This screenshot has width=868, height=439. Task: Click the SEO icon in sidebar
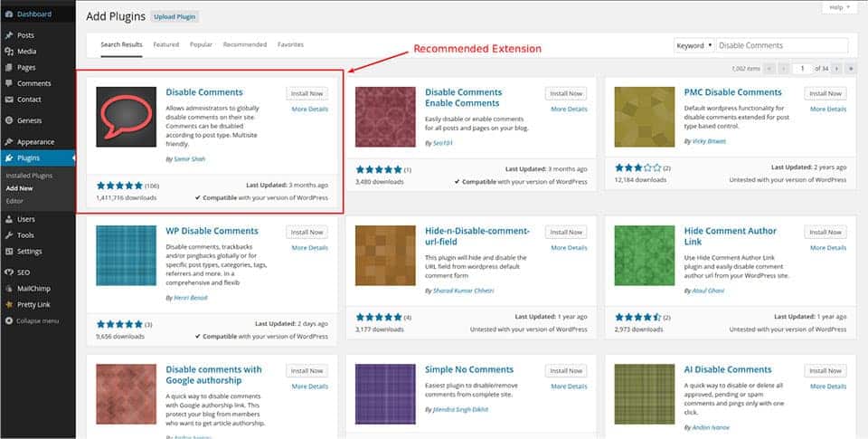[9, 272]
